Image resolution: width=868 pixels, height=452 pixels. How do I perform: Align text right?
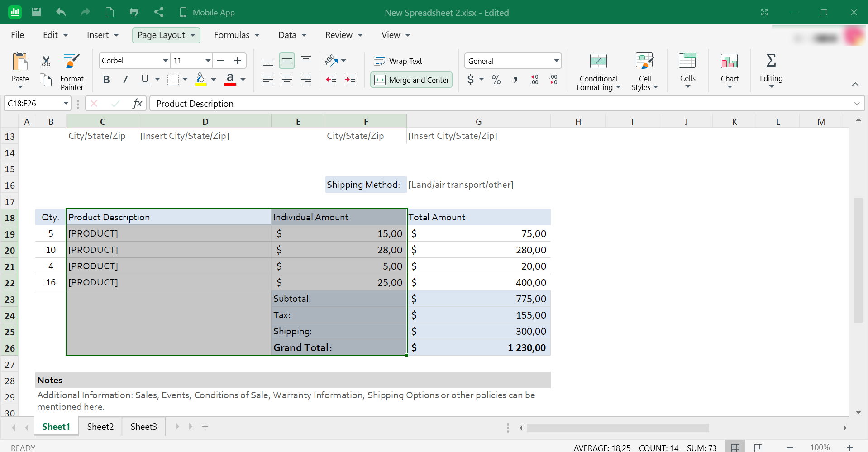point(306,80)
